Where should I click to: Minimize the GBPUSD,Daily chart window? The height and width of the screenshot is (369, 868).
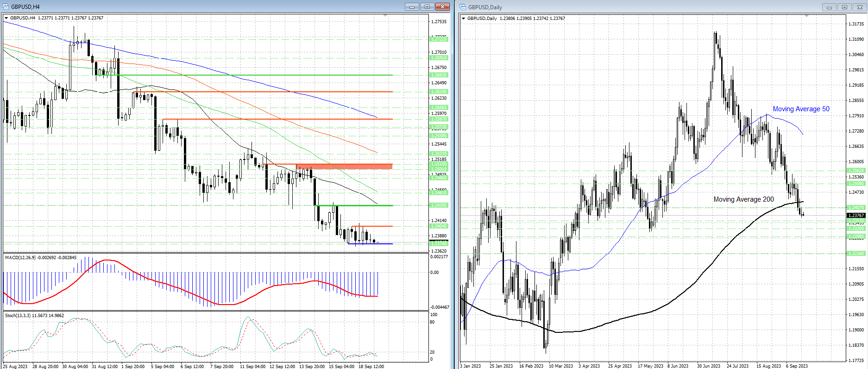829,7
